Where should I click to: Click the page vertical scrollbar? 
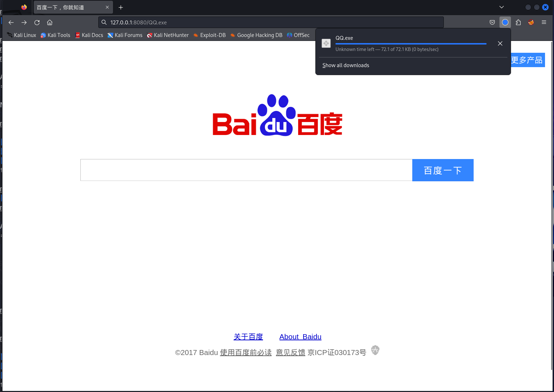point(552,206)
